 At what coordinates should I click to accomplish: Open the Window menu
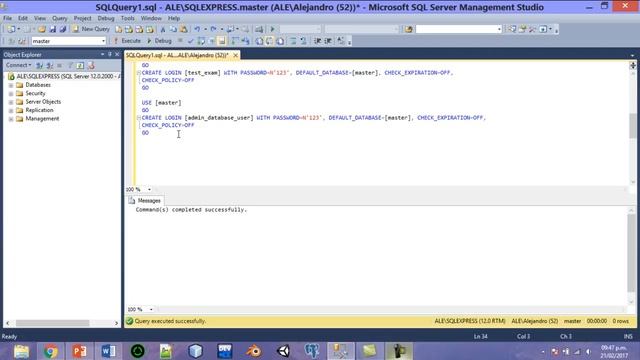coord(151,18)
